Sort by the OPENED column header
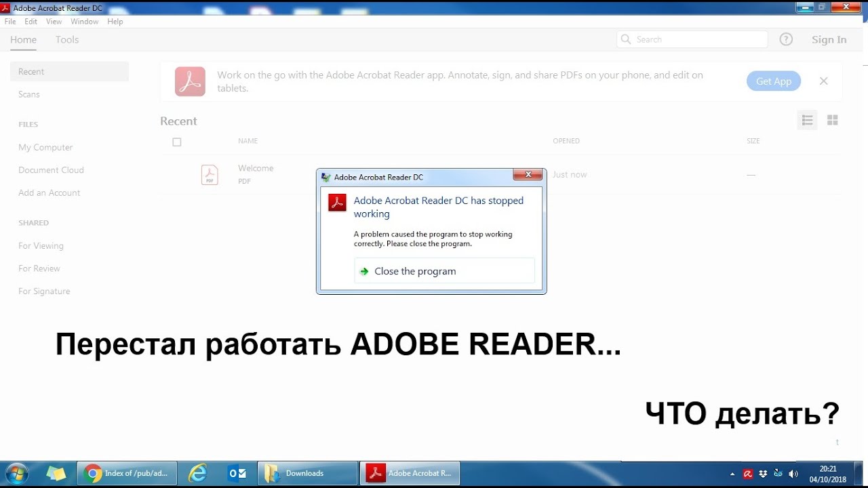The height and width of the screenshot is (488, 868). coord(566,141)
